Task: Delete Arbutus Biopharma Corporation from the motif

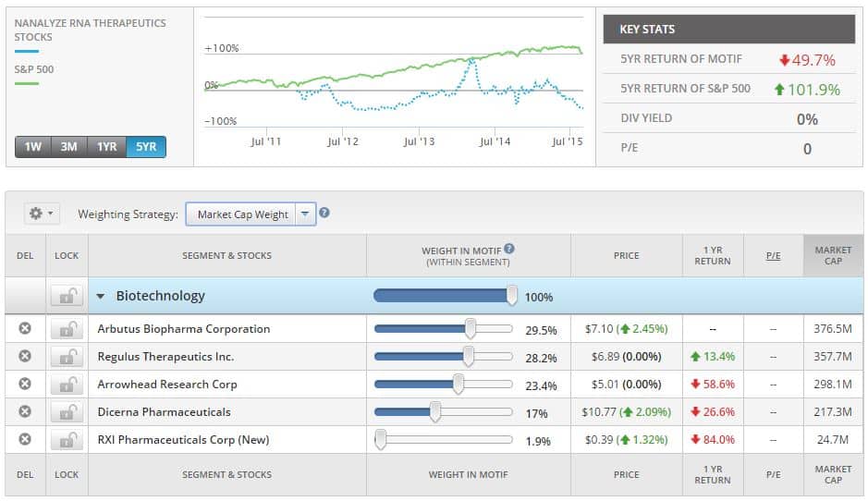Action: pyautogui.click(x=25, y=329)
